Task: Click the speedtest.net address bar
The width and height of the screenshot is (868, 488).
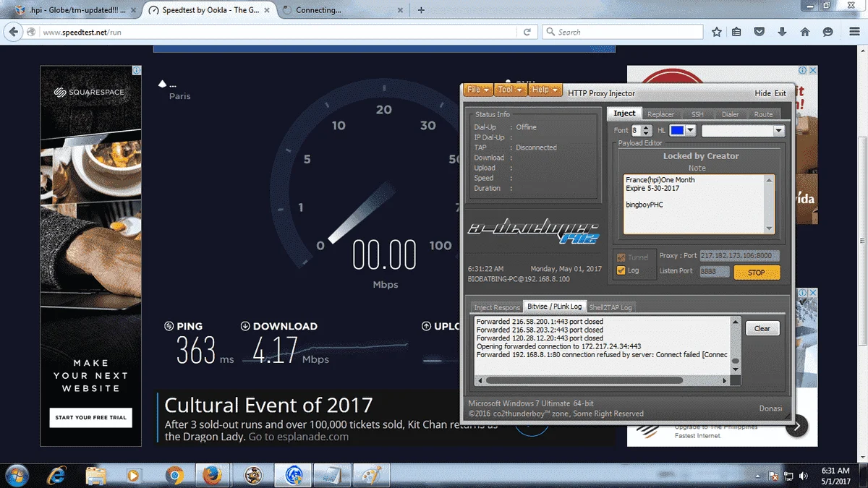Action: tap(279, 32)
